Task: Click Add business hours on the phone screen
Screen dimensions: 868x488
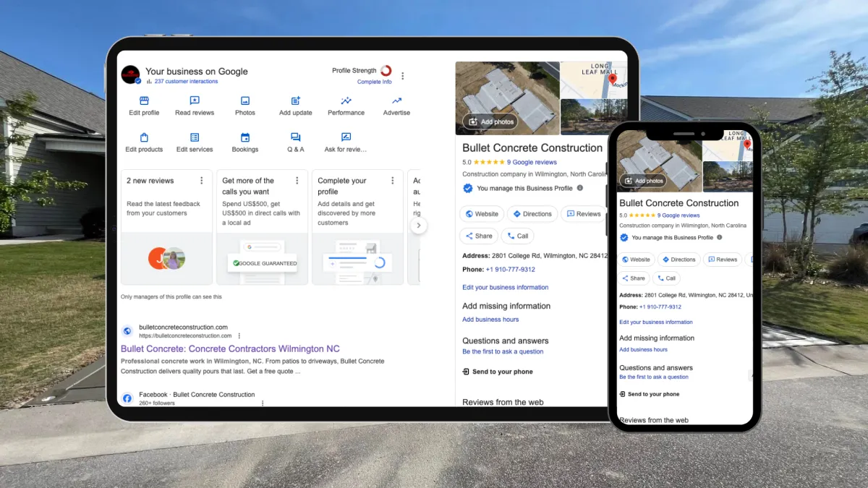Action: point(643,349)
